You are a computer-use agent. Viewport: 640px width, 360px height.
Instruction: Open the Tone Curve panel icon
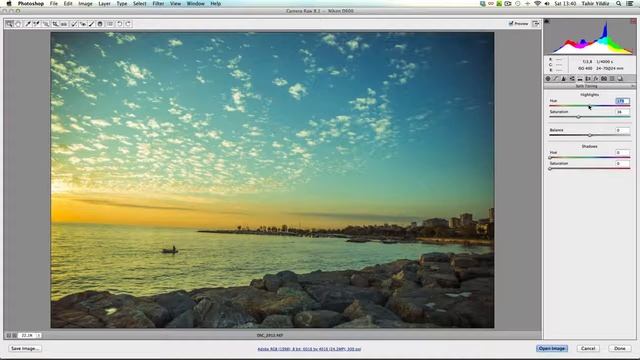[x=555, y=78]
